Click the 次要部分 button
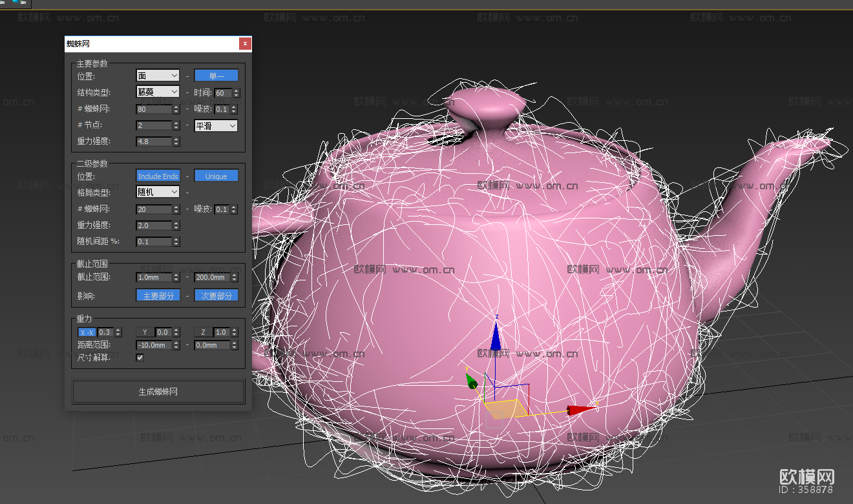The image size is (853, 504). click(216, 296)
